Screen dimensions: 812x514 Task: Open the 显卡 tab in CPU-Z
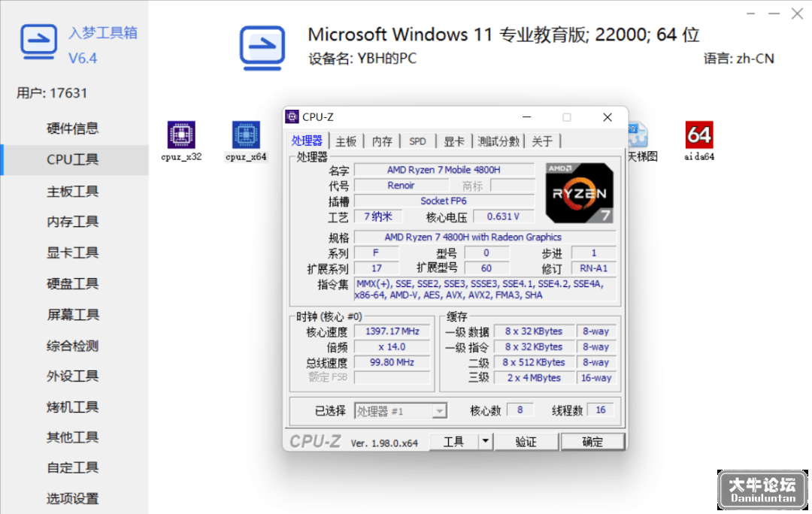pos(454,141)
